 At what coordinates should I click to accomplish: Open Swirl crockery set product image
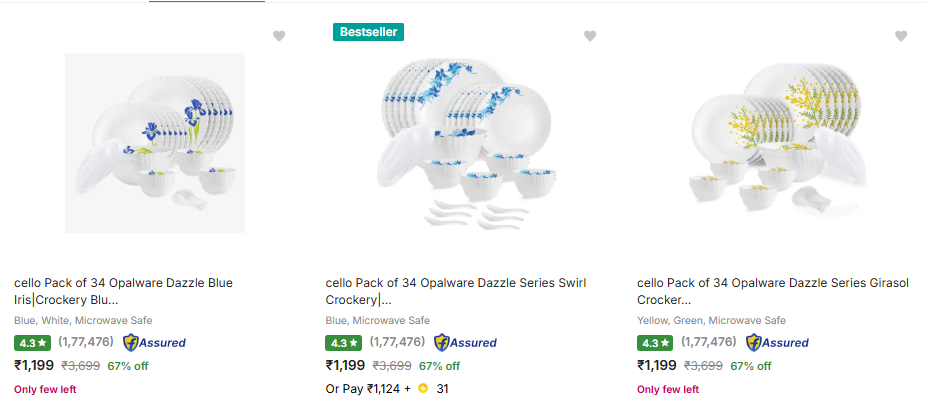[466, 143]
